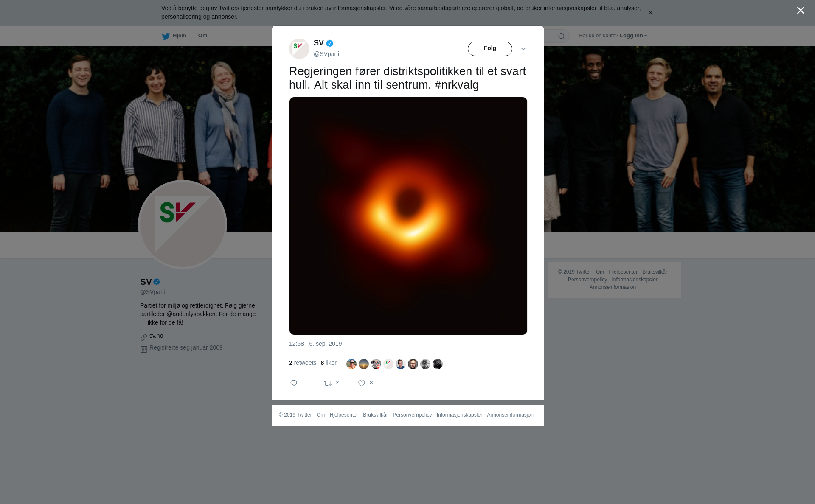Click the large SV profile picture
Image resolution: width=815 pixels, height=504 pixels.
[183, 224]
